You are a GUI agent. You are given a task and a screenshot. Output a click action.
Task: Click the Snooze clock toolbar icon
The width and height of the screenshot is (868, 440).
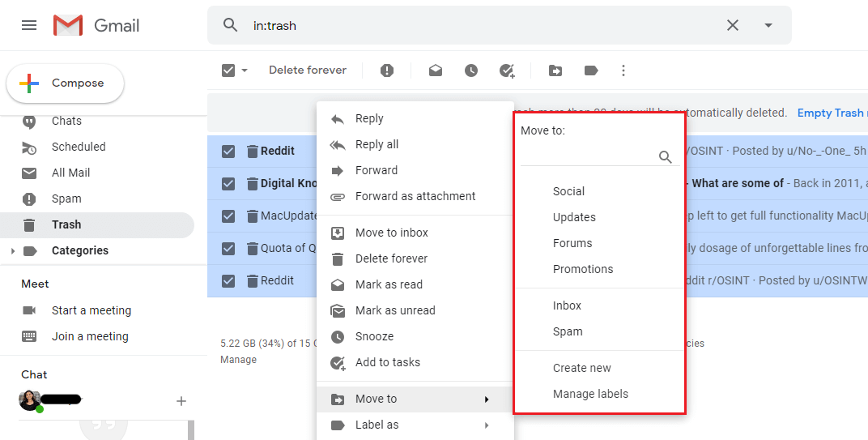coord(471,70)
